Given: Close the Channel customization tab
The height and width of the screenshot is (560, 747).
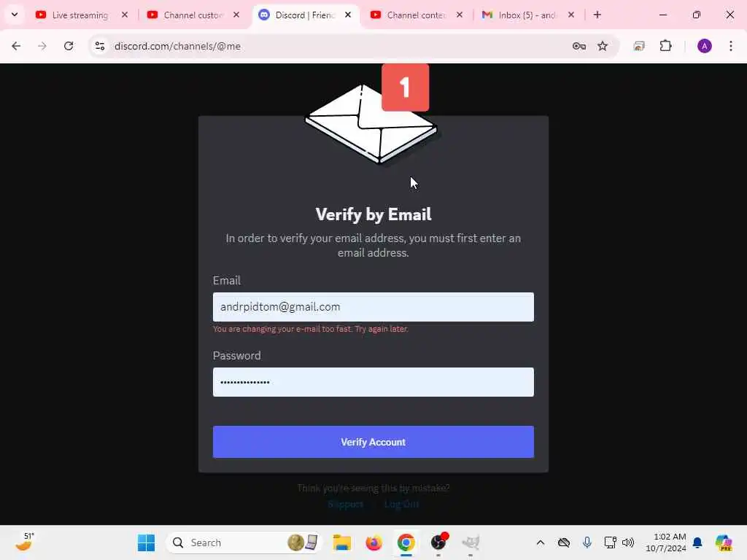Looking at the screenshot, I should pyautogui.click(x=236, y=15).
